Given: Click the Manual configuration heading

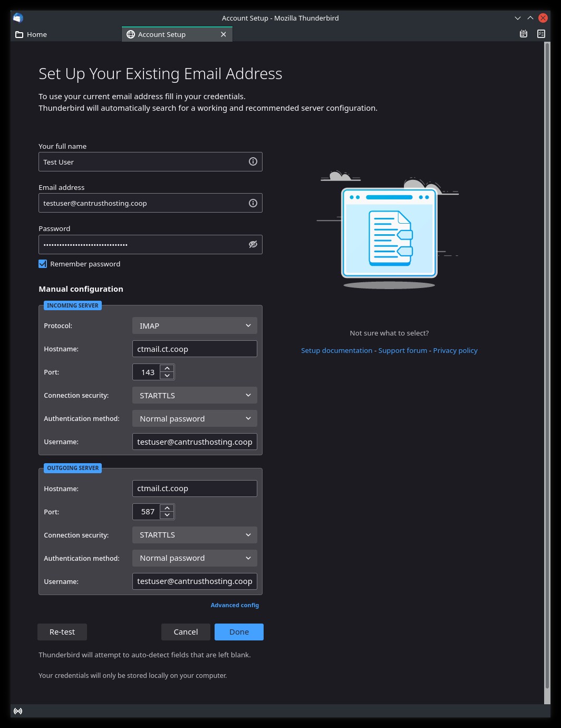Looking at the screenshot, I should click(81, 289).
